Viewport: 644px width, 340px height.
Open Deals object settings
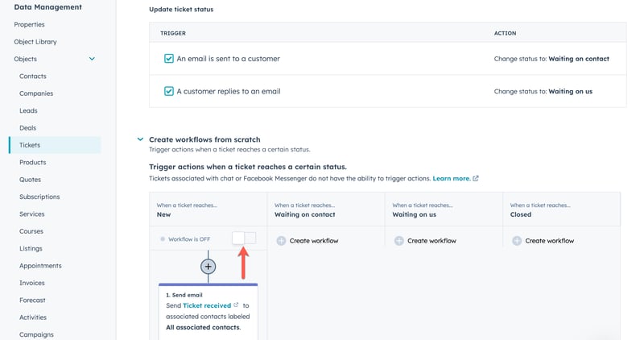pyautogui.click(x=27, y=128)
